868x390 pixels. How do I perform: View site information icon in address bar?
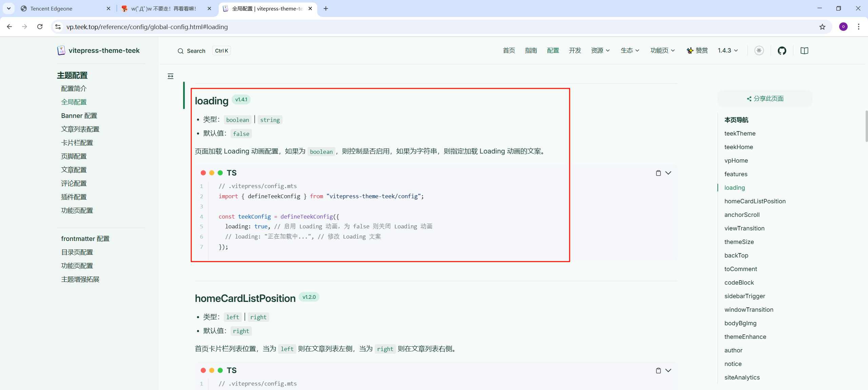point(58,27)
